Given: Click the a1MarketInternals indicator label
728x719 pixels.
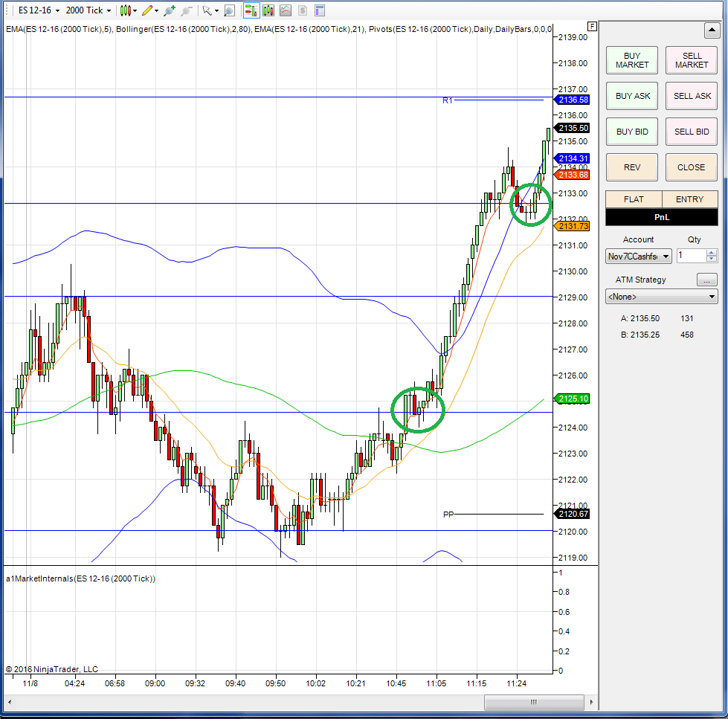Looking at the screenshot, I should tap(80, 578).
